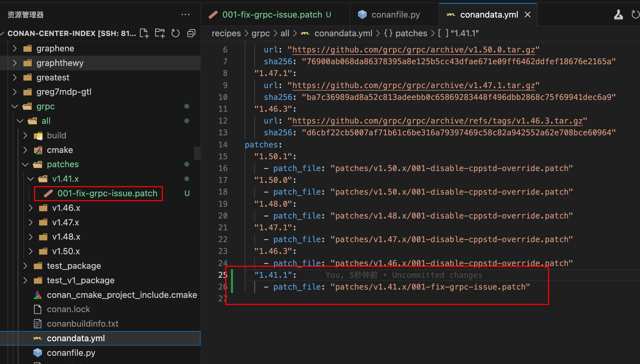Expand the test_v1_package folder
640x364 pixels.
coord(100,280)
